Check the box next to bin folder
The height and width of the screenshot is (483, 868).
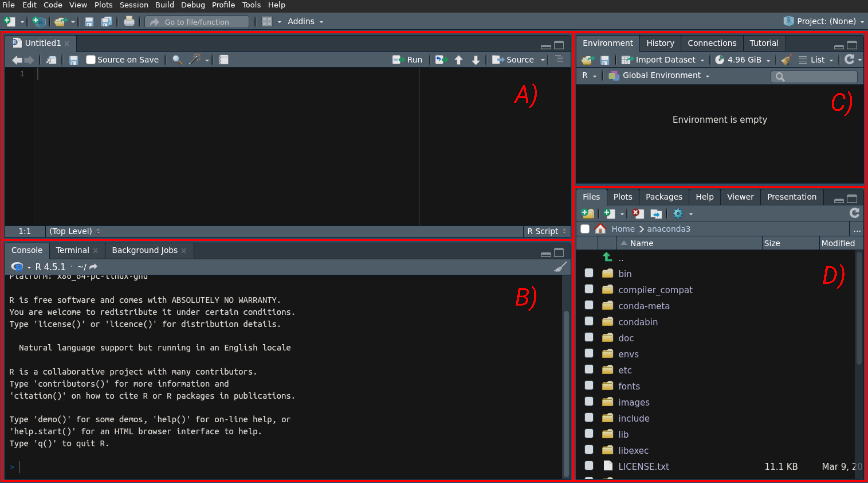[589, 273]
